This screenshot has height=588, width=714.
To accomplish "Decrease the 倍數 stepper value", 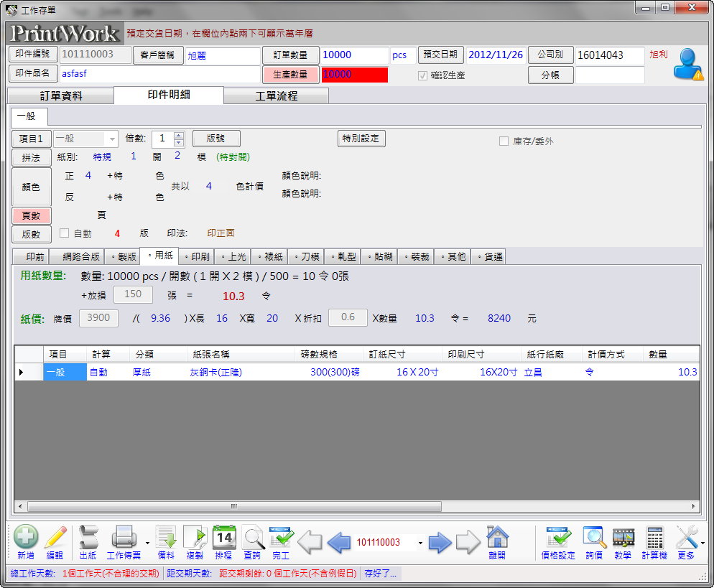I will pos(179,142).
